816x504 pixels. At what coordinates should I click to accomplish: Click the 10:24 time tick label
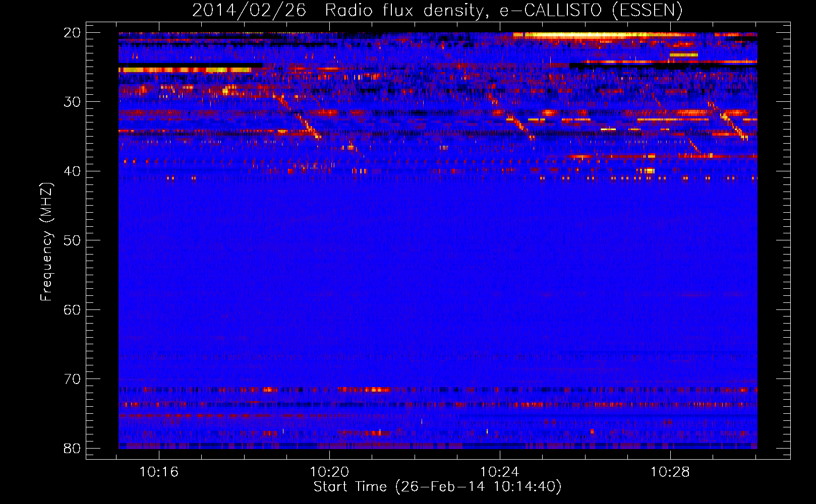500,472
